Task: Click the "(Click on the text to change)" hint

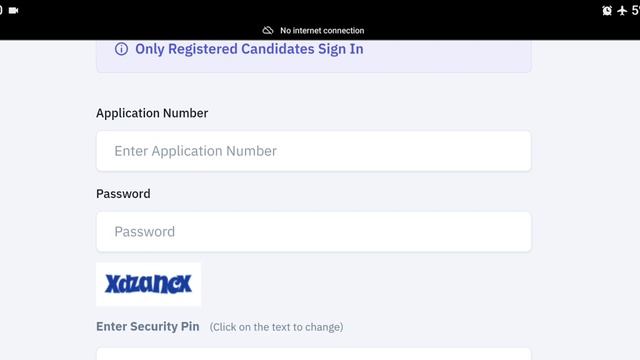Action: [276, 327]
